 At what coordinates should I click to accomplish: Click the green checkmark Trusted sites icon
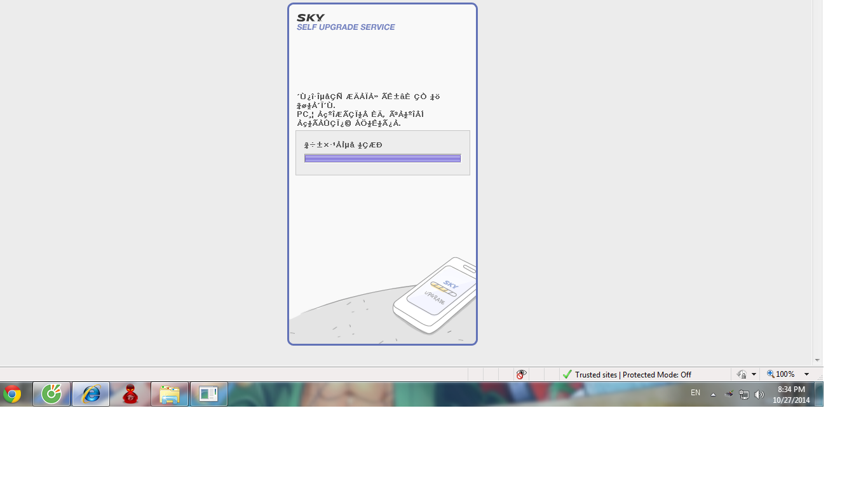pos(567,374)
